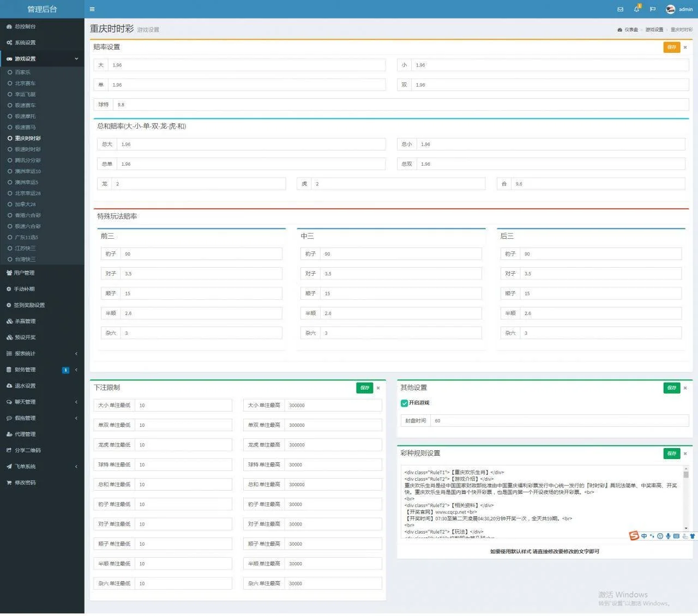Open the mail envelope icon in header
The height and width of the screenshot is (616, 698).
(620, 9)
